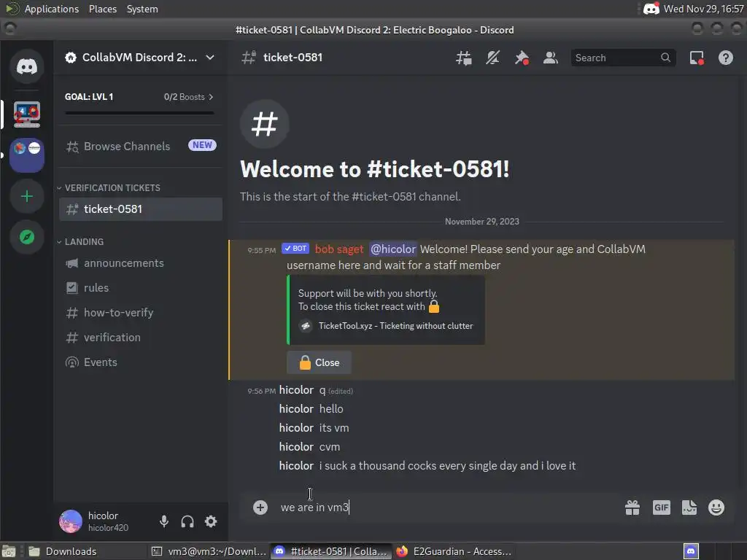Click the message 'cvm'

[330, 447]
